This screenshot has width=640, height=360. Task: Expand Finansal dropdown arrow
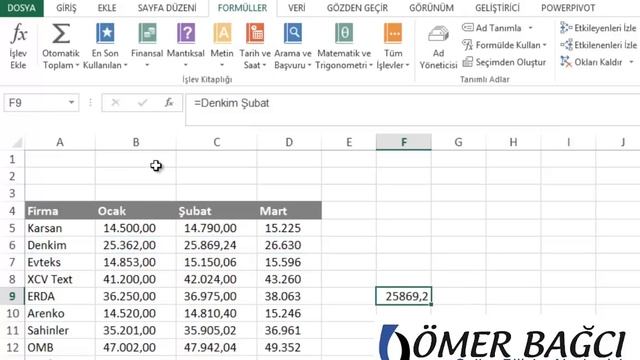147,65
